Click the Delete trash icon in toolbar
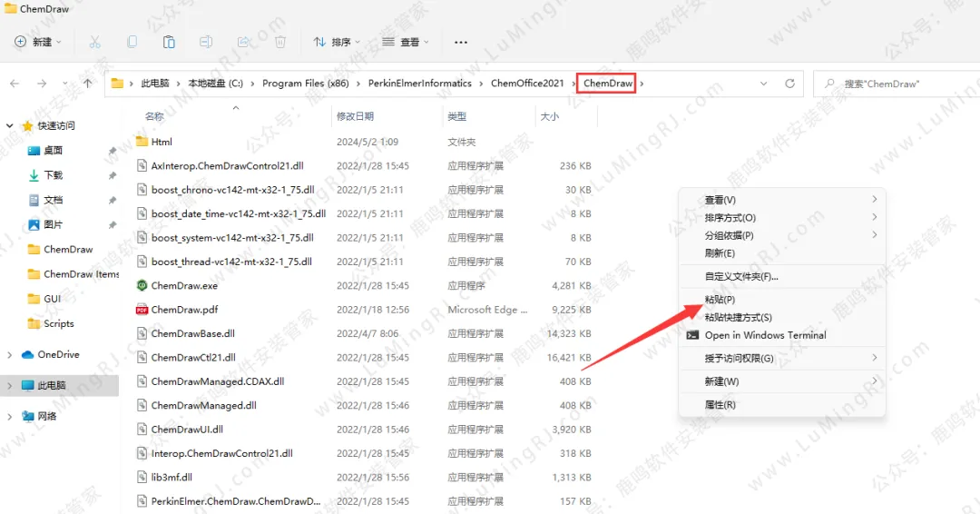Viewport: 980px width, 514px height. coord(280,42)
